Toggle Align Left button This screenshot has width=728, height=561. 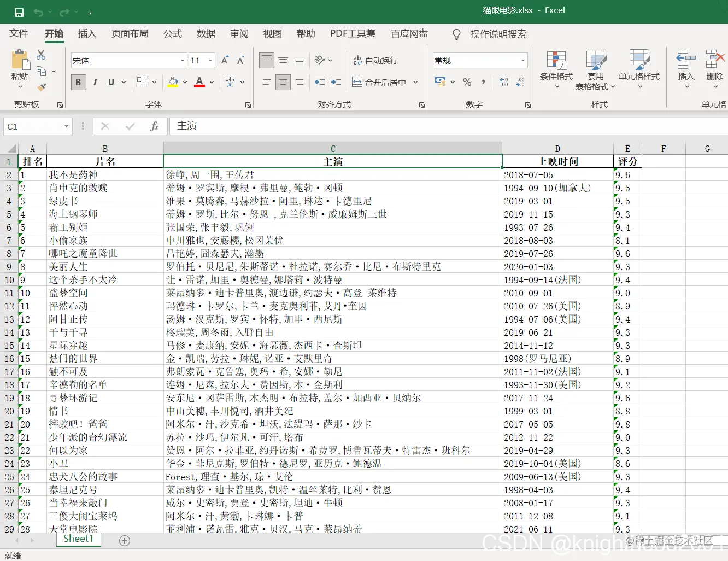[267, 83]
